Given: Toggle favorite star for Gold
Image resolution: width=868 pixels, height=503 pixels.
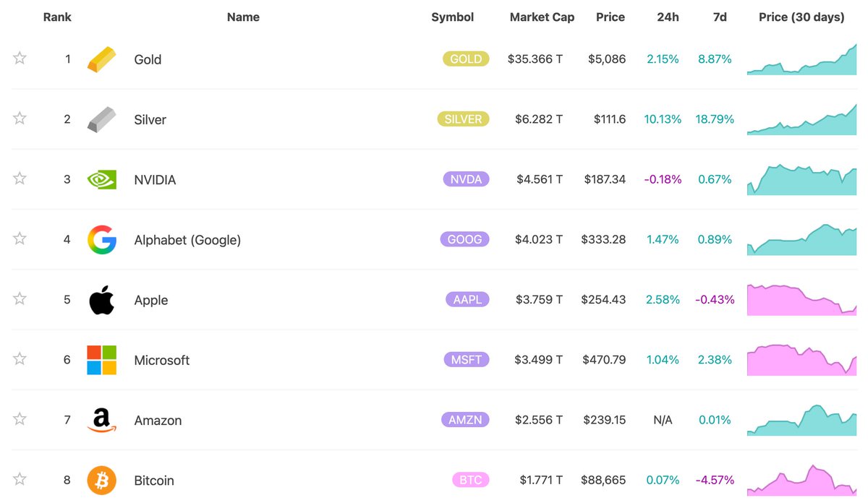Looking at the screenshot, I should pos(20,59).
